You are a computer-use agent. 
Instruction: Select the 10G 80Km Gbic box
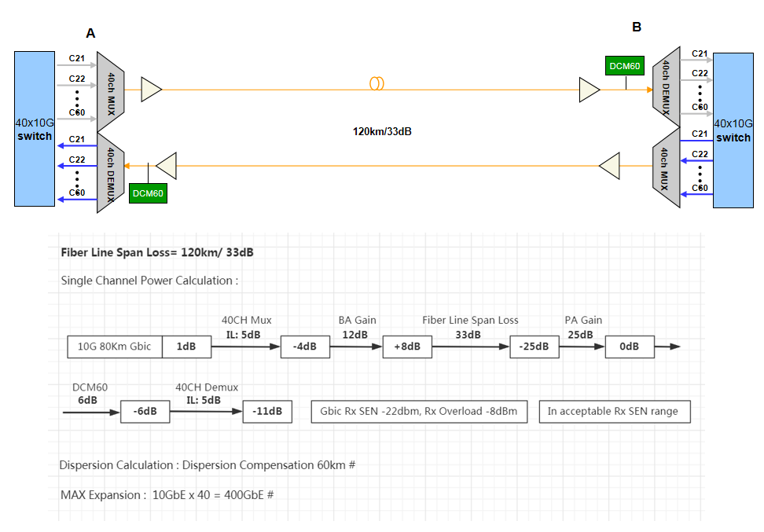click(x=115, y=347)
